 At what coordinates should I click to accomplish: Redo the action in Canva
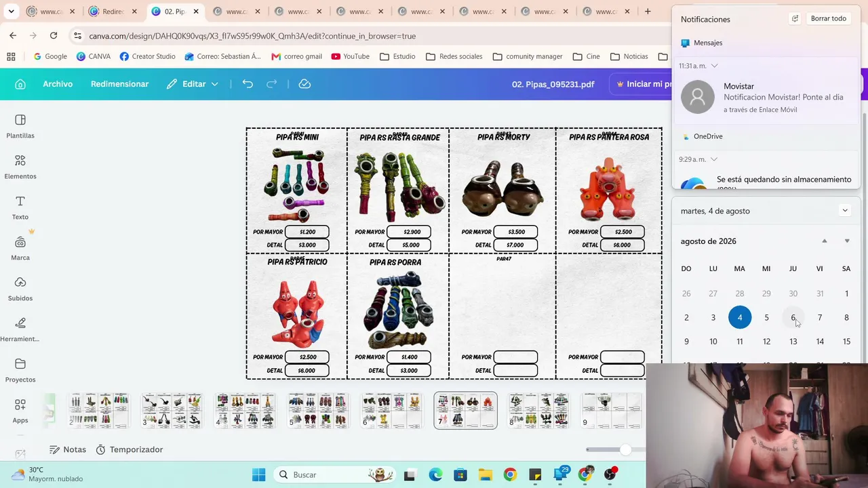coord(272,84)
